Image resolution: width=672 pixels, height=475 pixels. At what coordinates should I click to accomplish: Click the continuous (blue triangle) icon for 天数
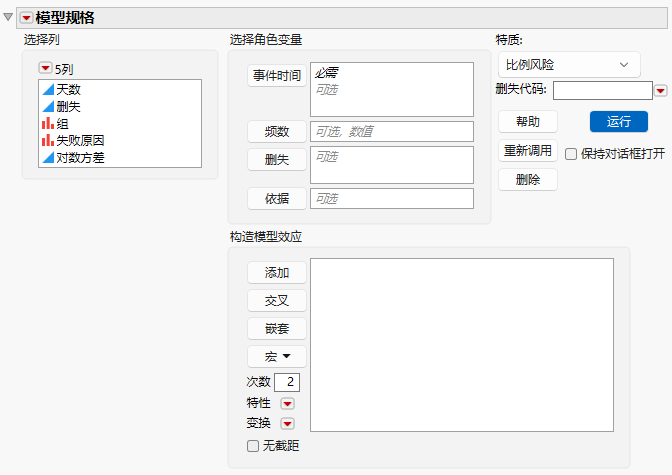[x=48, y=89]
